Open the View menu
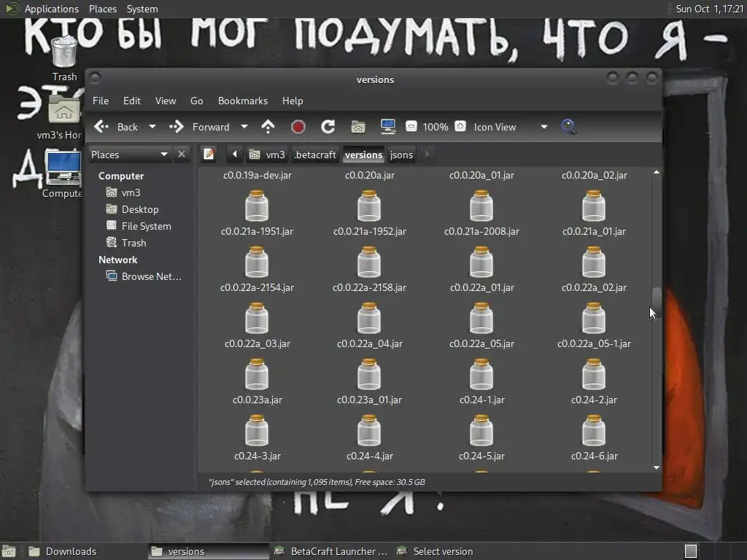 (x=166, y=101)
